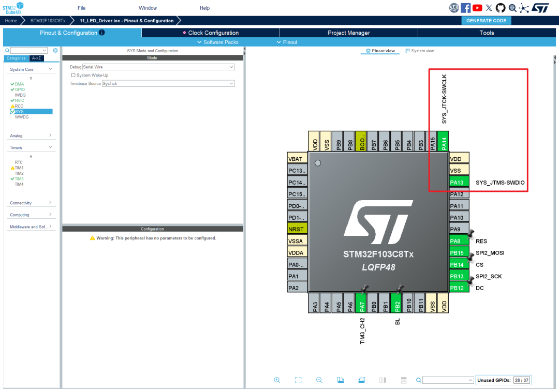559x392 pixels.
Task: Click the ST community network icon
Action: point(524,8)
